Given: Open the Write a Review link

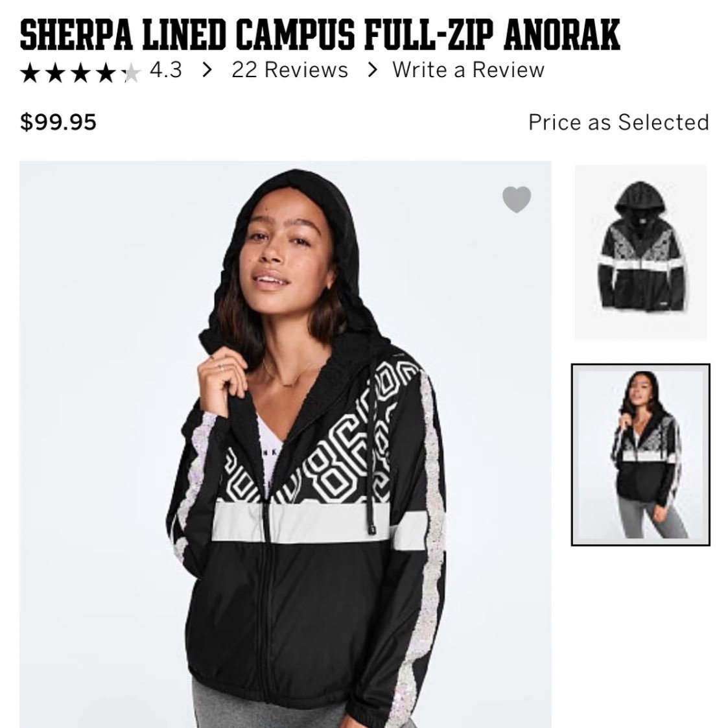Looking at the screenshot, I should tap(469, 70).
